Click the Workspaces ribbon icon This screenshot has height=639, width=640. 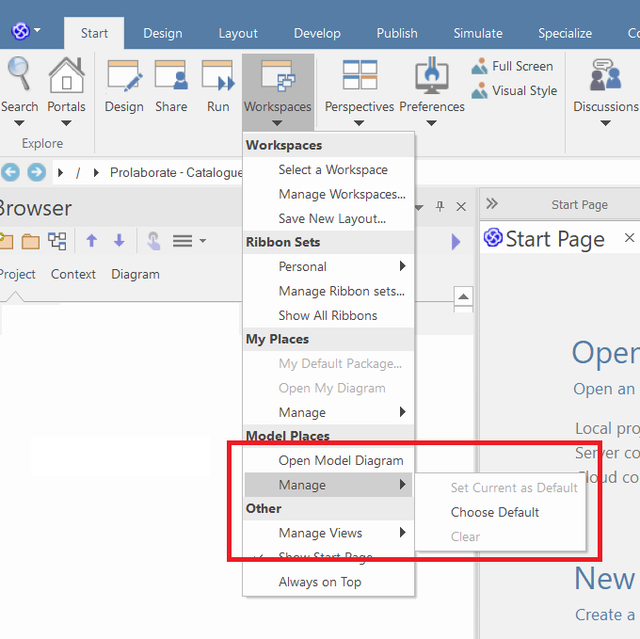click(x=278, y=75)
